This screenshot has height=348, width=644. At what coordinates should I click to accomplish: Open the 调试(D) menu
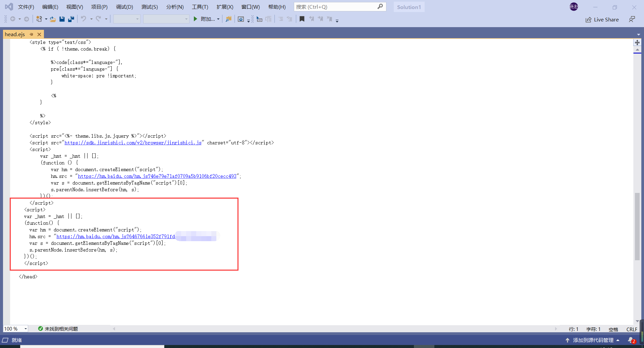click(x=124, y=7)
